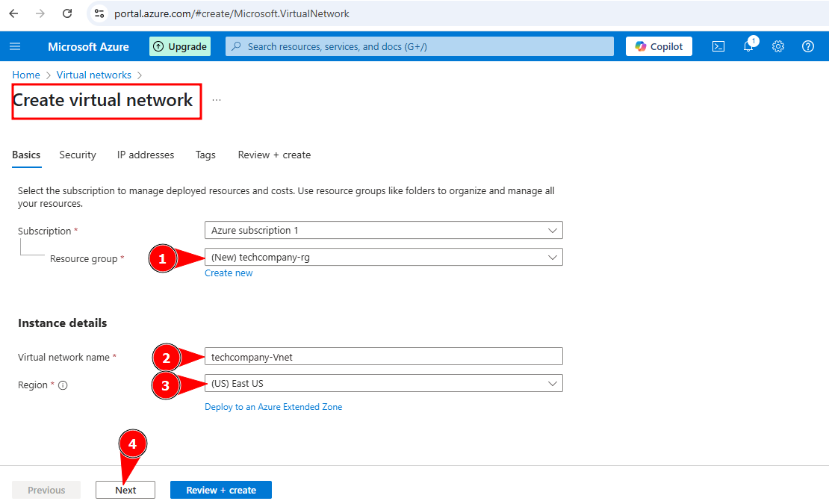The image size is (829, 504).
Task: Click the Virtual network name label
Action: point(63,357)
